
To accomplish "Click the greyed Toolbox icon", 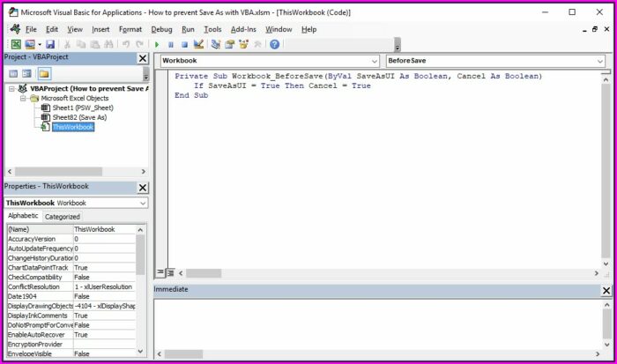I will point(257,44).
